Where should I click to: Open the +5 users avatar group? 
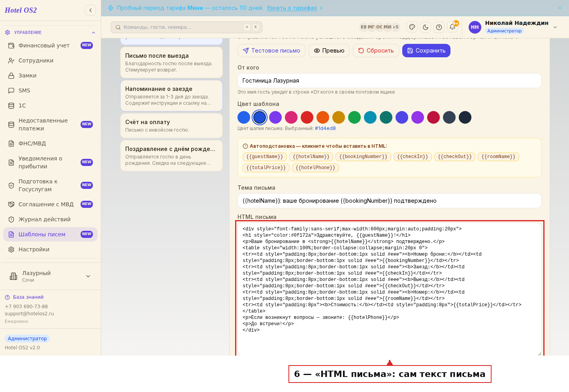pyautogui.click(x=396, y=27)
